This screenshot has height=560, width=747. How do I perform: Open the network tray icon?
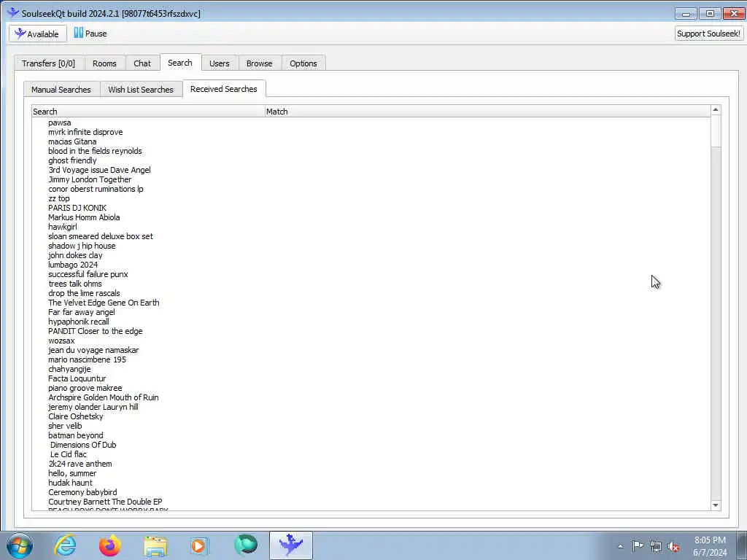pyautogui.click(x=656, y=546)
